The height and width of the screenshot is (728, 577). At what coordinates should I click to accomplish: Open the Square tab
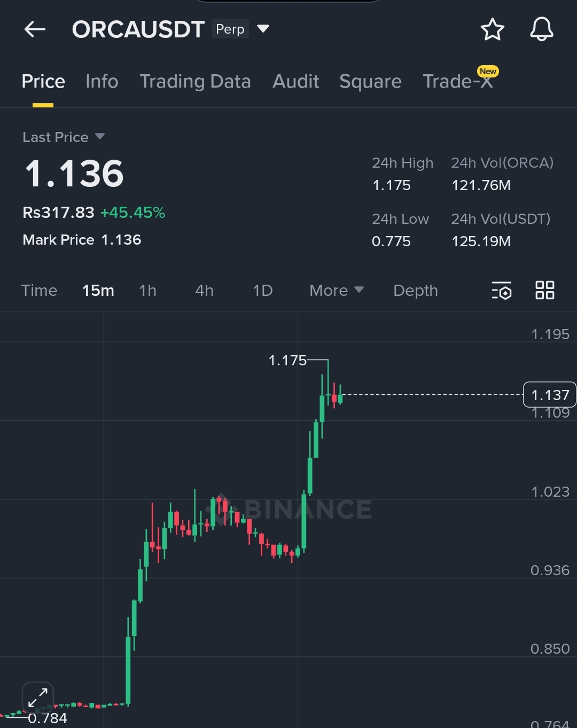pos(370,81)
